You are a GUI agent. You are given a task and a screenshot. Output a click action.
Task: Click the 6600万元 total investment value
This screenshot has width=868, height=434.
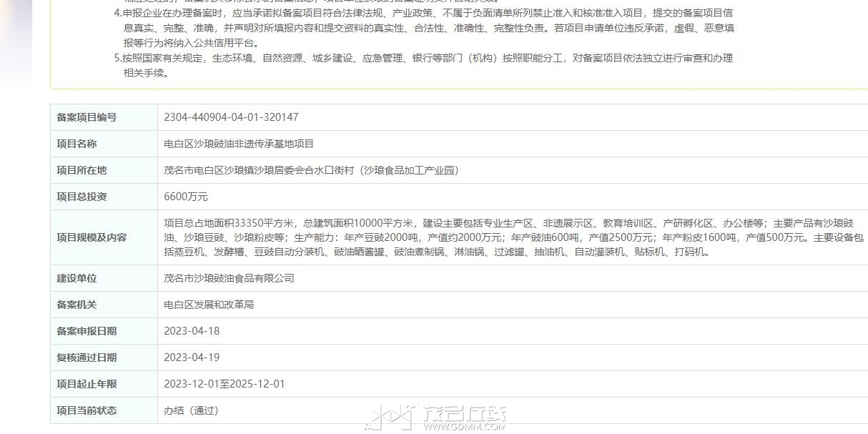pyautogui.click(x=186, y=197)
